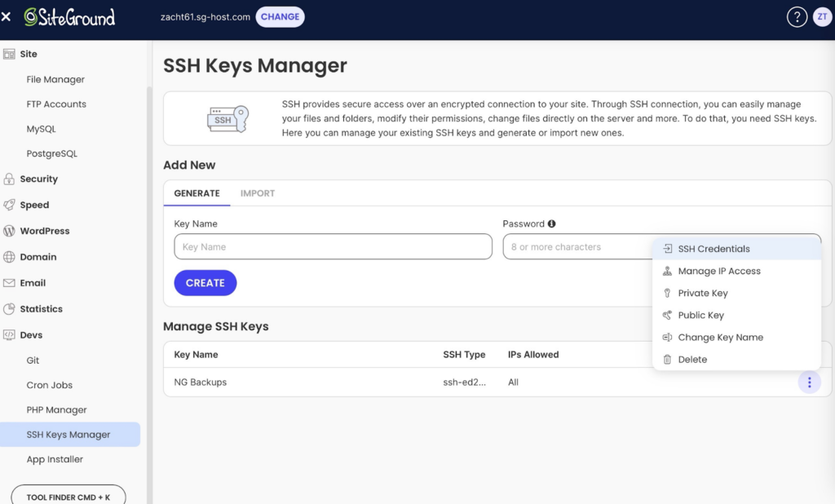The image size is (835, 504).
Task: Focus the Key Name input field
Action: (333, 247)
